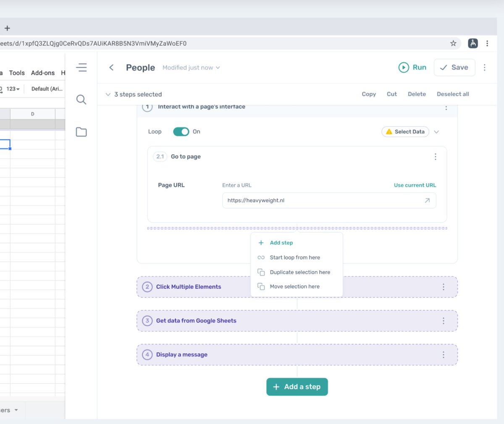The height and width of the screenshot is (424, 504).
Task: Open the sheet tab dropdown arrow
Action: (16, 410)
